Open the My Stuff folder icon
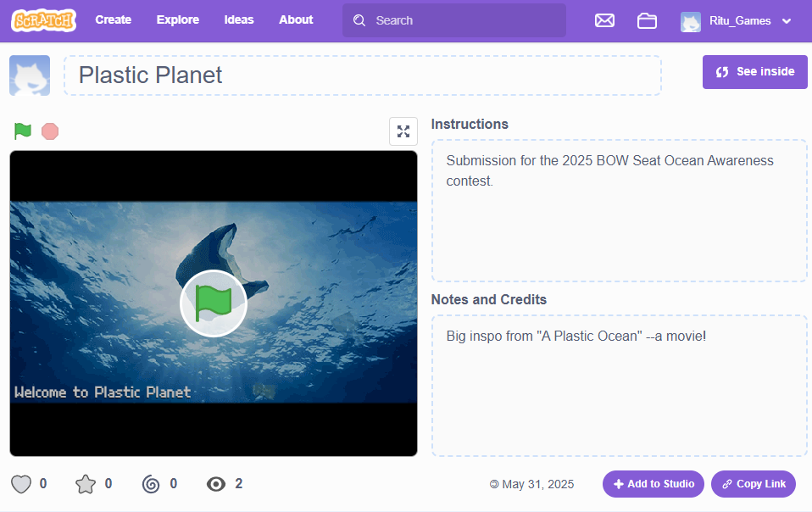This screenshot has height=512, width=812. [647, 20]
